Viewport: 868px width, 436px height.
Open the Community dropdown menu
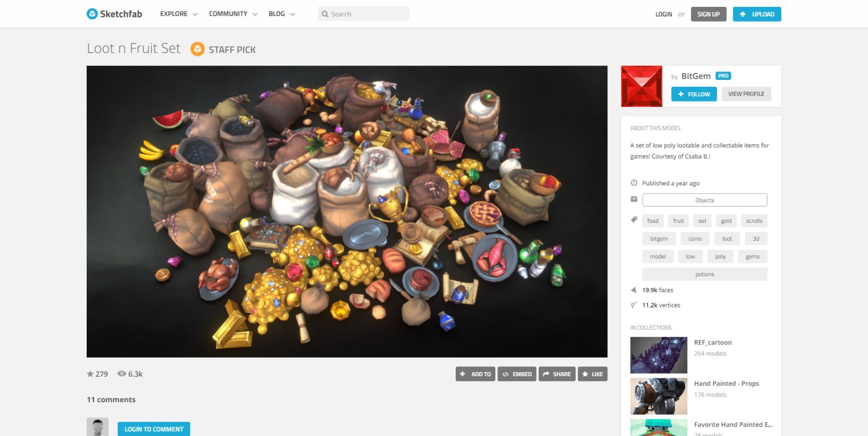coord(233,14)
